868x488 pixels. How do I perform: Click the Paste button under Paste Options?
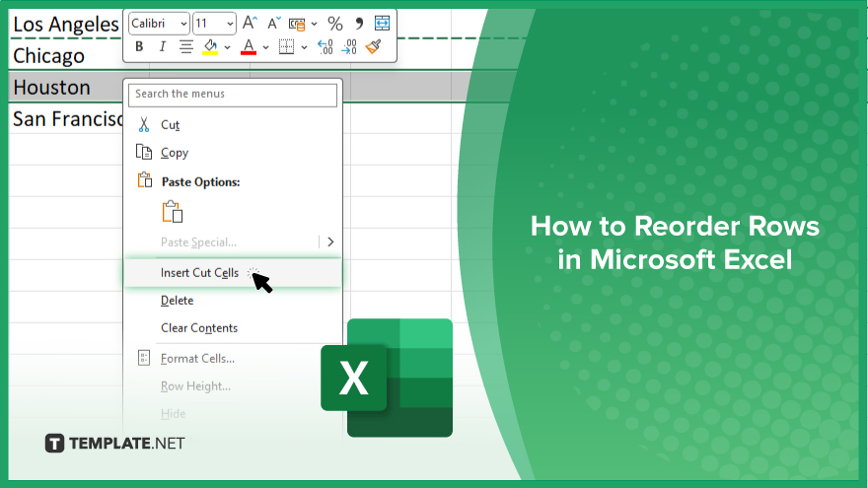click(173, 212)
